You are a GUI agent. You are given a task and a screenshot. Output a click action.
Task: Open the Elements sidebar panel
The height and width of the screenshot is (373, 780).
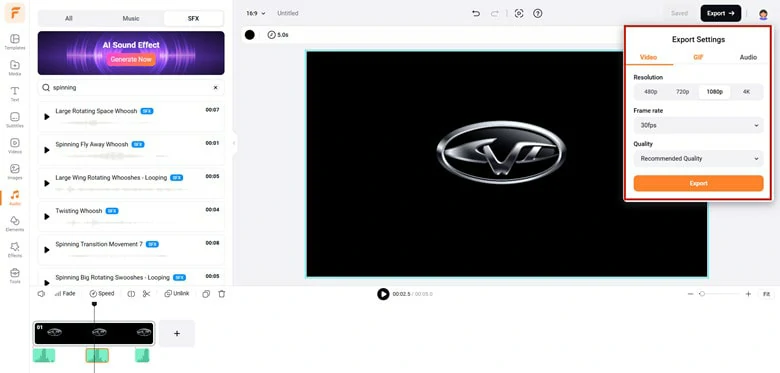[x=15, y=223]
